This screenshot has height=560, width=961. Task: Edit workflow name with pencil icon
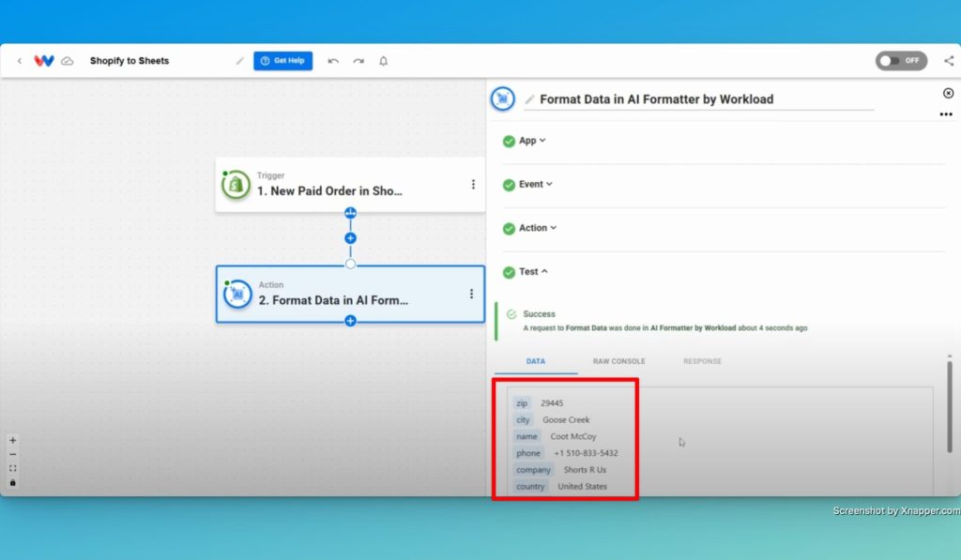pos(239,61)
